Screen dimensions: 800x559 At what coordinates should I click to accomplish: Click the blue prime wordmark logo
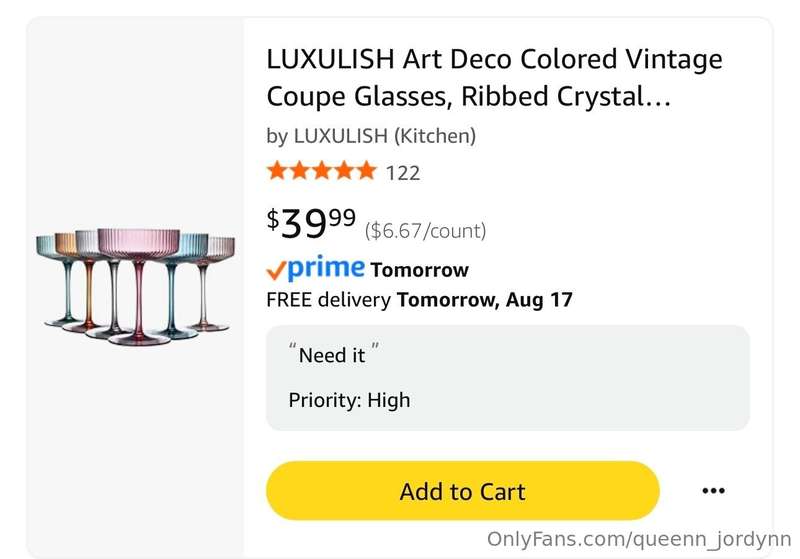click(x=326, y=268)
